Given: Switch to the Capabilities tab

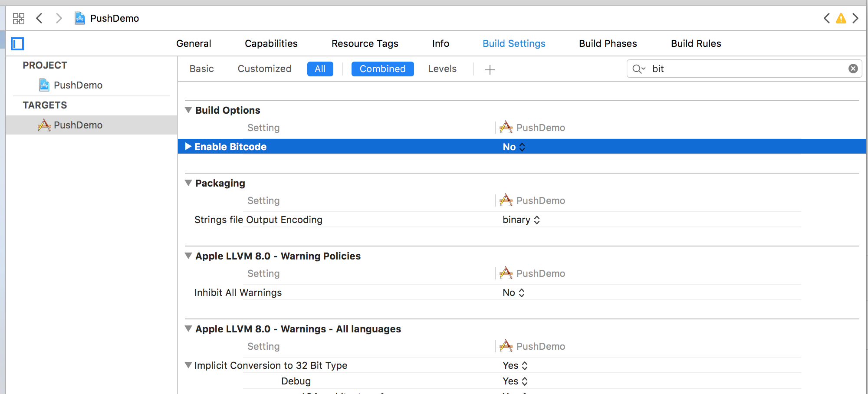Looking at the screenshot, I should (271, 43).
